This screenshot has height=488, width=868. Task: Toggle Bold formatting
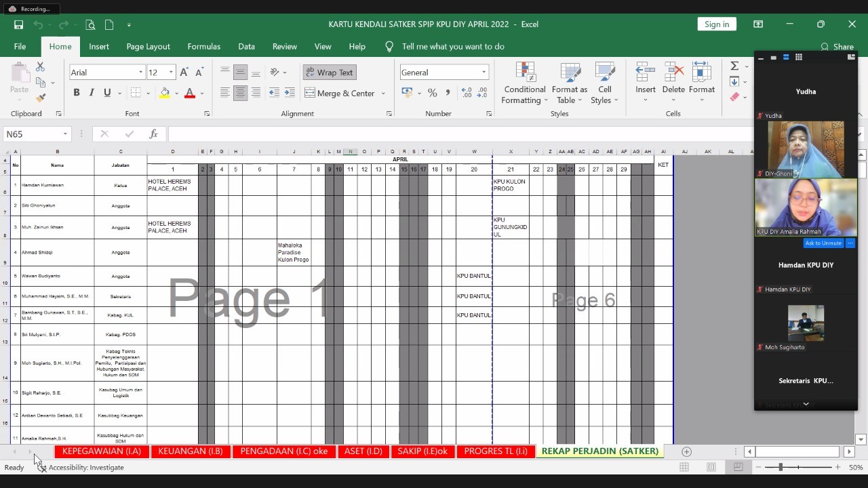77,93
